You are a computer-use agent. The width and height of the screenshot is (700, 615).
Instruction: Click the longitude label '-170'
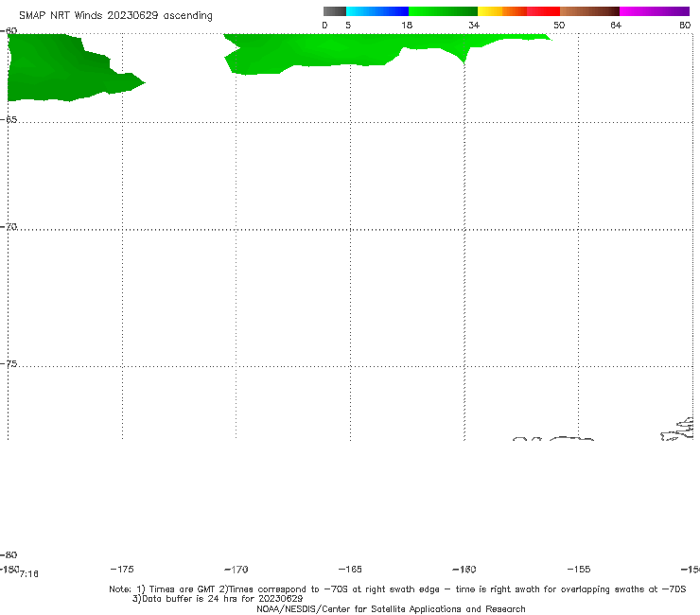pos(236,570)
